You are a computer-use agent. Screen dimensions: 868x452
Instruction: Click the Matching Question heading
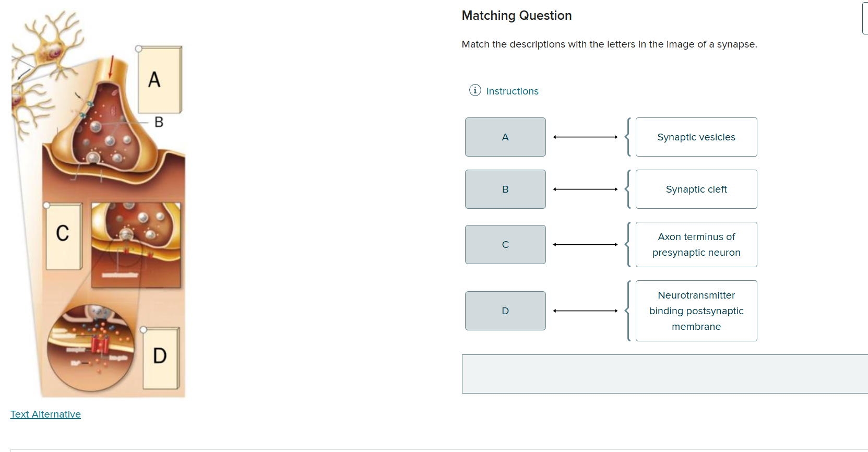516,15
